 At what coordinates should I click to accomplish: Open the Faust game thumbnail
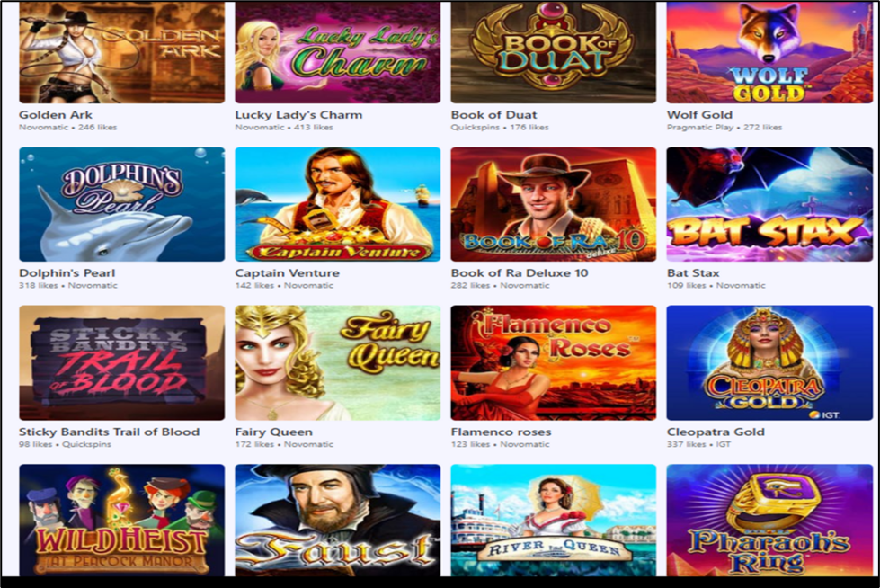[x=338, y=520]
